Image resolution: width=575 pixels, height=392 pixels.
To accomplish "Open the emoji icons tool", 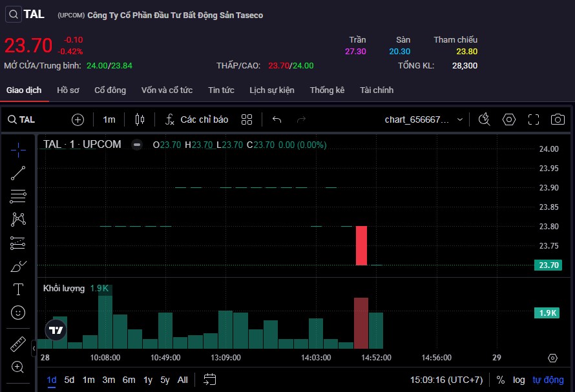I will tap(18, 313).
